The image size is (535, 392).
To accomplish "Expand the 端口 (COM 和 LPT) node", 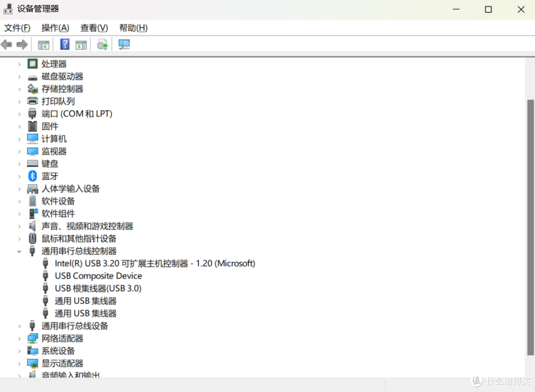I will click(x=19, y=114).
